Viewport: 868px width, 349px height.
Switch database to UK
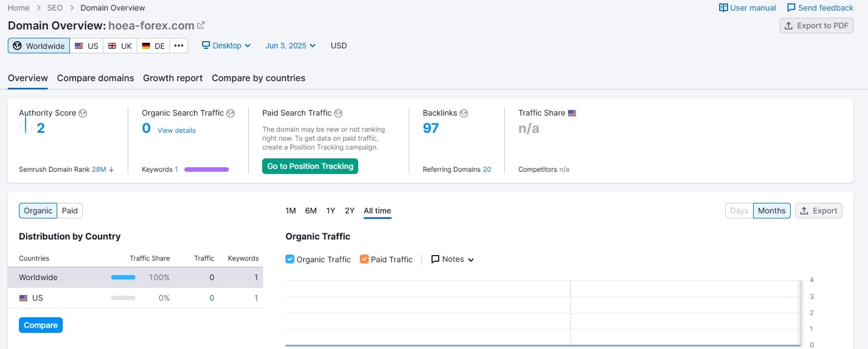tap(120, 46)
